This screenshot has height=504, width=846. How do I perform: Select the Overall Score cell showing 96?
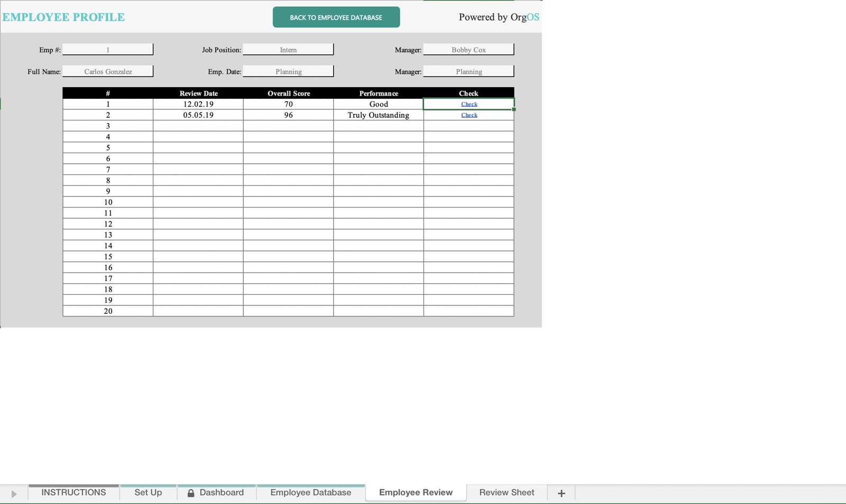tap(288, 115)
